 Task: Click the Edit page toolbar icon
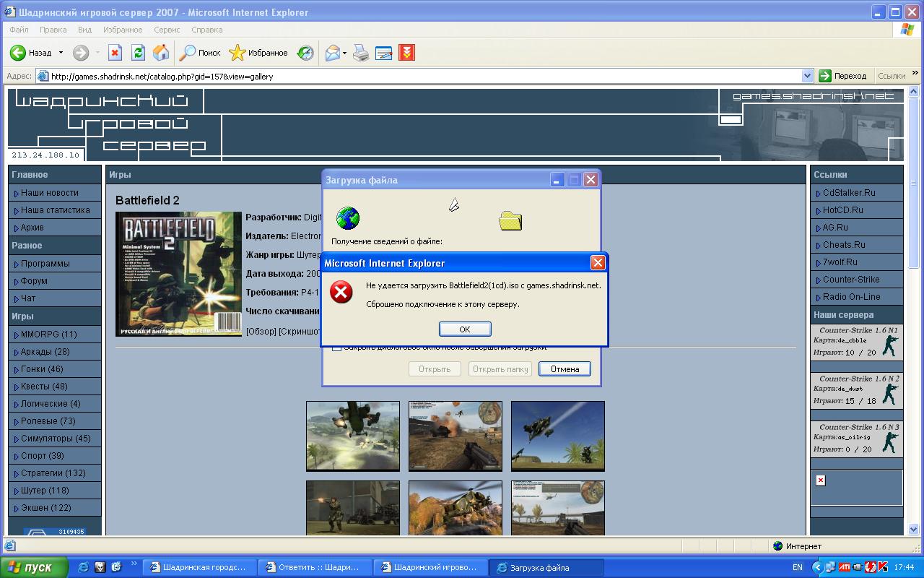(383, 53)
